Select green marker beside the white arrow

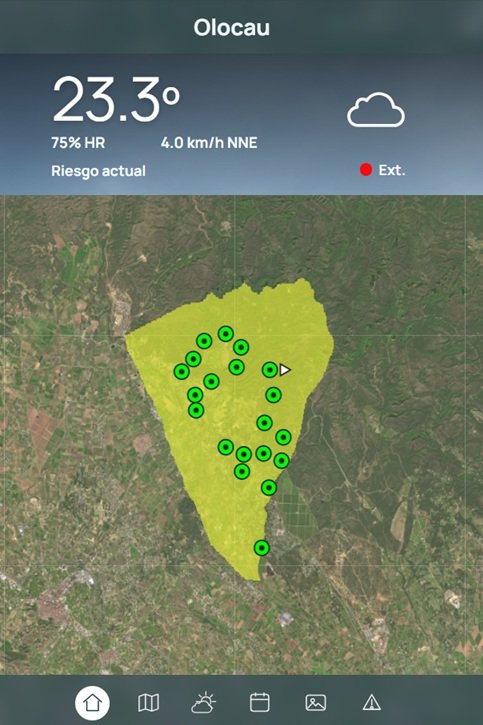pos(270,370)
